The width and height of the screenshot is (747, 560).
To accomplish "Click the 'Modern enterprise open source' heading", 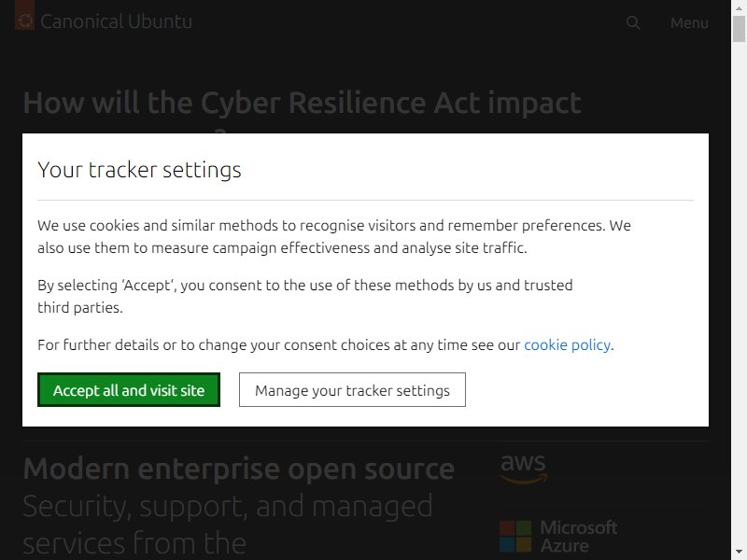I will click(x=239, y=469).
